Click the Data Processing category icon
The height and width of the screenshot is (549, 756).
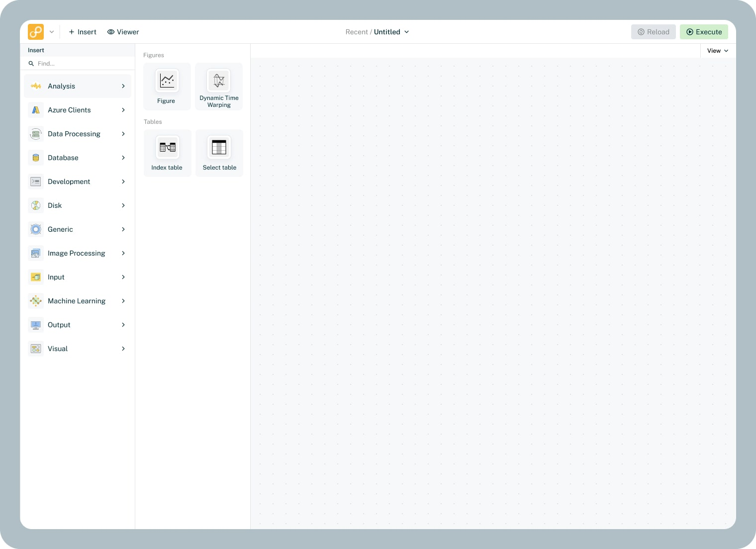point(36,134)
